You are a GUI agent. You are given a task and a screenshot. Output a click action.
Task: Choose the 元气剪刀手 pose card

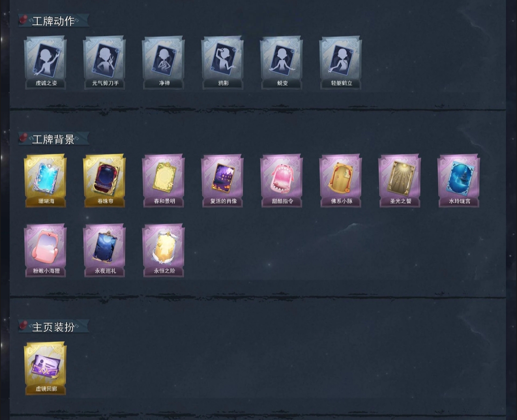tap(104, 62)
